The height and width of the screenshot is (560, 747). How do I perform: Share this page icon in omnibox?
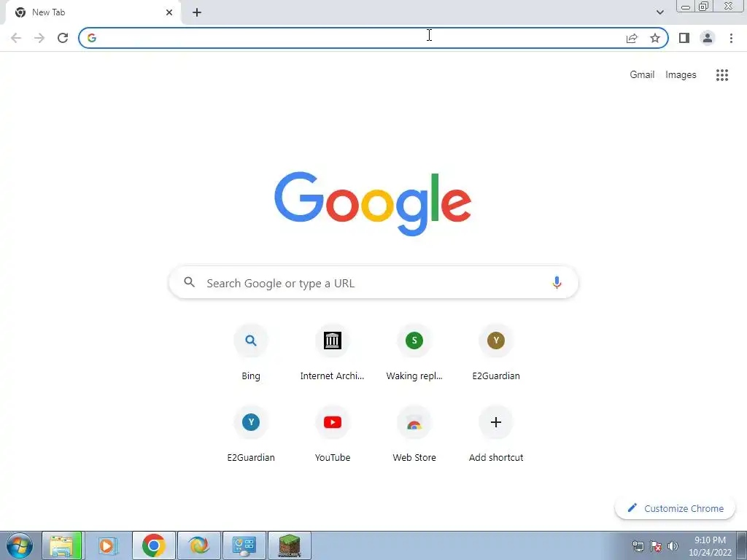(x=632, y=38)
